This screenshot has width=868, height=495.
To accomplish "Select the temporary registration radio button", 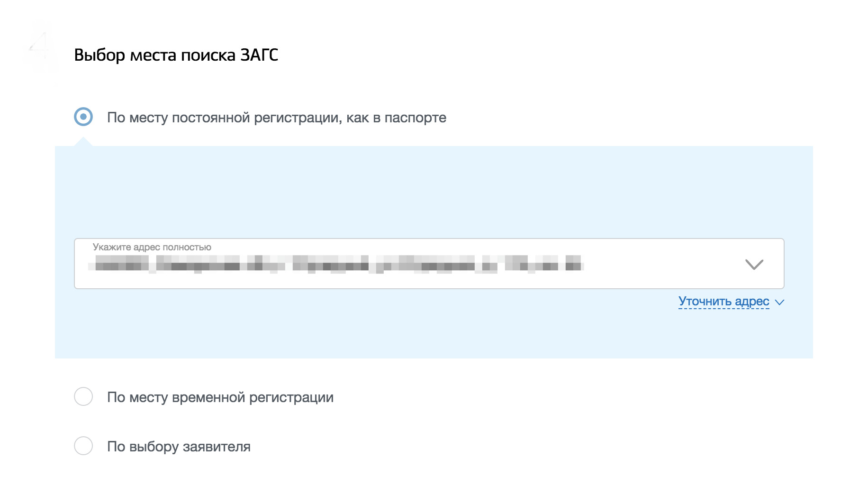I will coord(83,396).
